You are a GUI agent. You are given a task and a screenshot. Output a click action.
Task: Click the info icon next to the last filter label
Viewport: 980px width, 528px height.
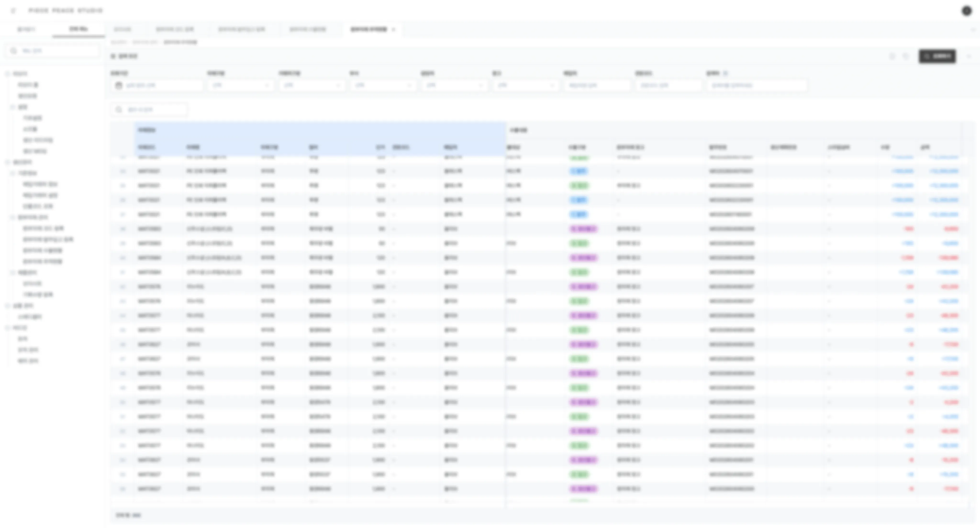click(x=725, y=73)
